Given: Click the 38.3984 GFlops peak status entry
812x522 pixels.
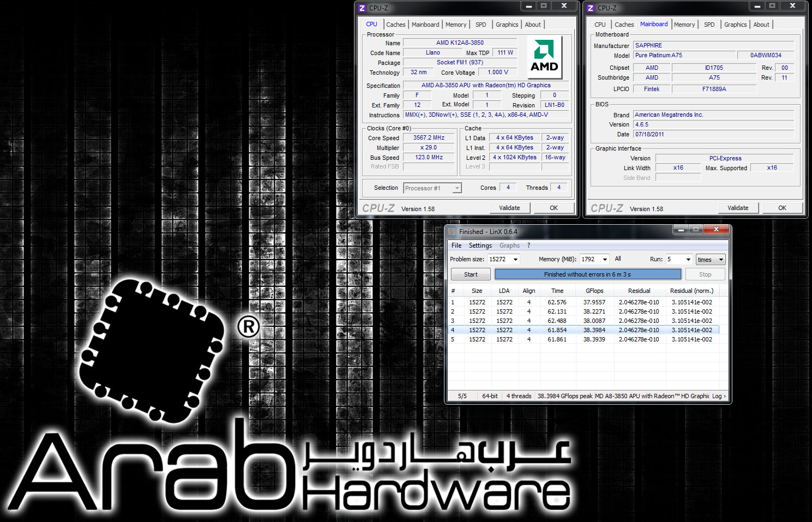Looking at the screenshot, I should point(565,396).
